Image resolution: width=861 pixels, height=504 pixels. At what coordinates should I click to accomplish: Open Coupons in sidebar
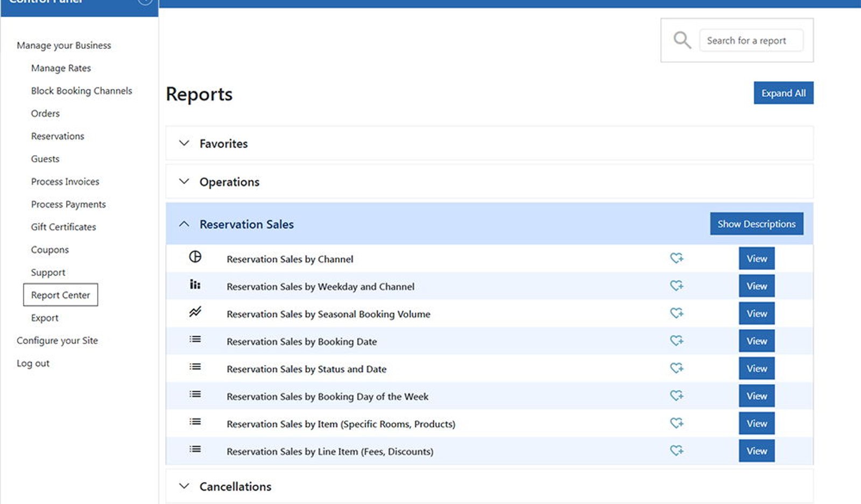click(x=50, y=250)
